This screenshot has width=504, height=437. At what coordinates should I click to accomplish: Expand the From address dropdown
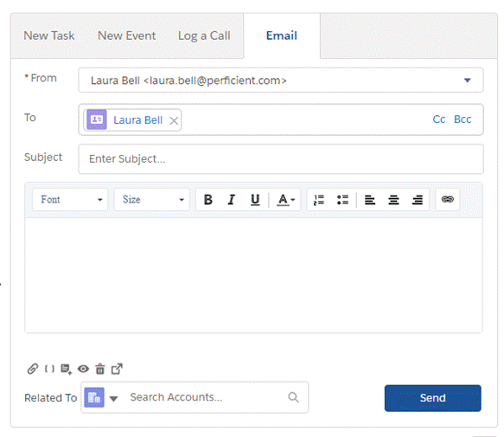467,80
